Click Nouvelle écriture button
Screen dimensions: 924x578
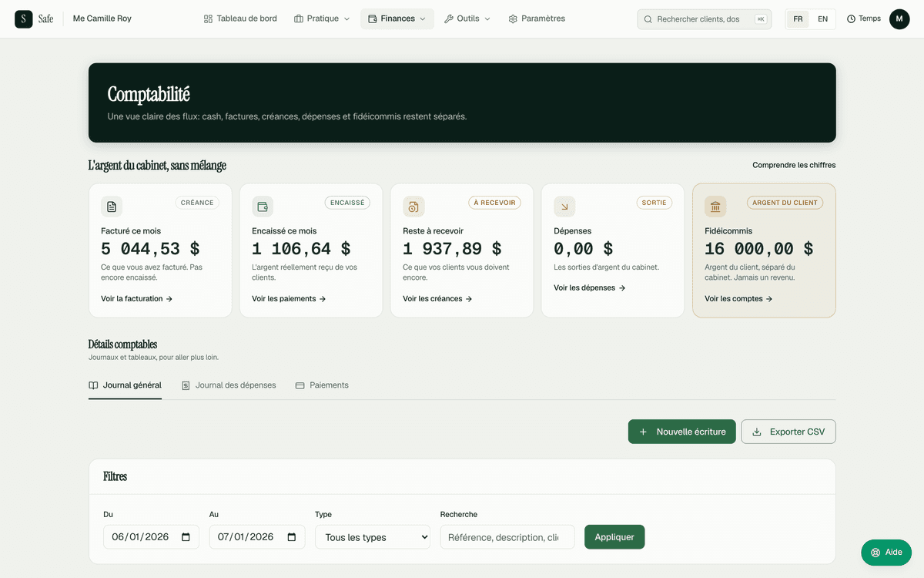coord(682,432)
